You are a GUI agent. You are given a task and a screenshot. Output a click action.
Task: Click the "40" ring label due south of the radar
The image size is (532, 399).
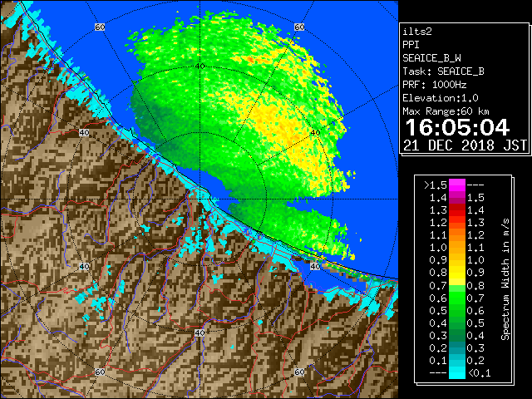pyautogui.click(x=199, y=332)
